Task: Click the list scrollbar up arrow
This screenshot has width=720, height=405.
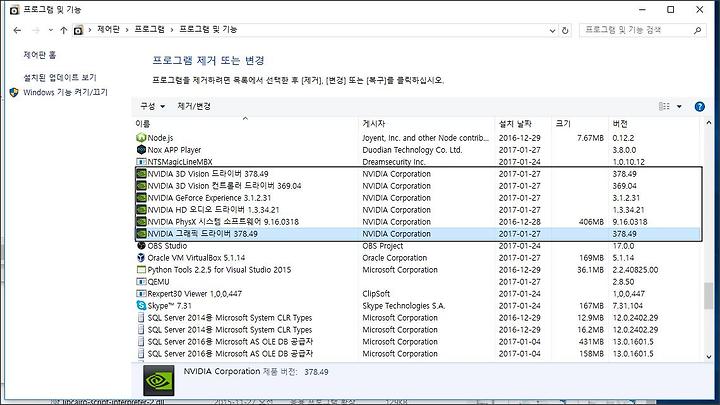Action: click(x=709, y=123)
